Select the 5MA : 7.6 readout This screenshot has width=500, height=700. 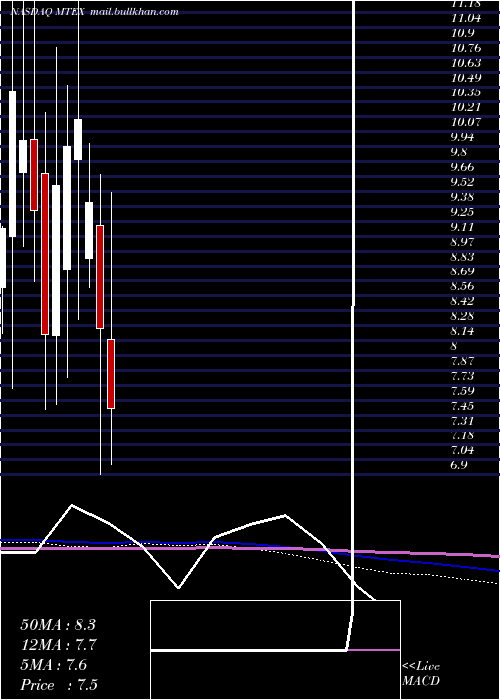pyautogui.click(x=54, y=665)
